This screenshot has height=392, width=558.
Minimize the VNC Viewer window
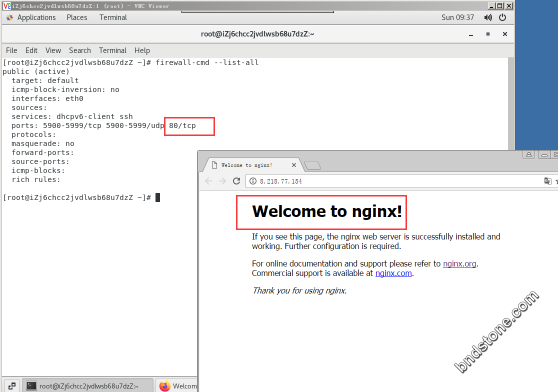click(491, 5)
